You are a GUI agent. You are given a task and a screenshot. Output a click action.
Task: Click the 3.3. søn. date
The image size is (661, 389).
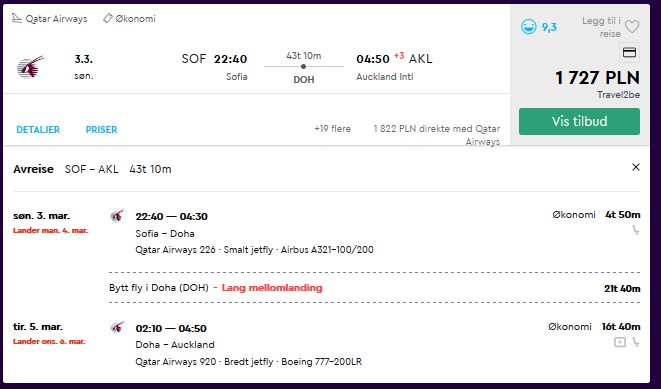pos(84,67)
